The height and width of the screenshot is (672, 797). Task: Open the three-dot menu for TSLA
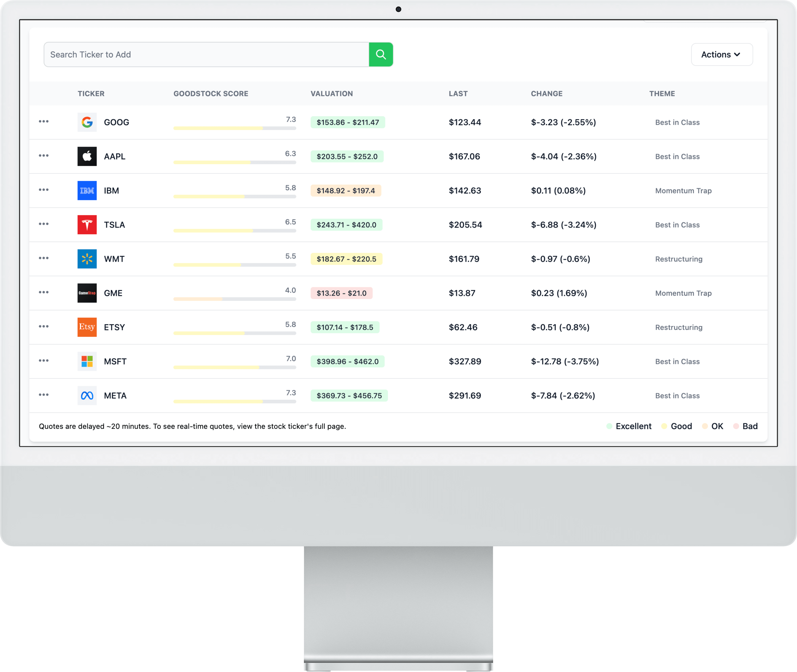point(44,224)
